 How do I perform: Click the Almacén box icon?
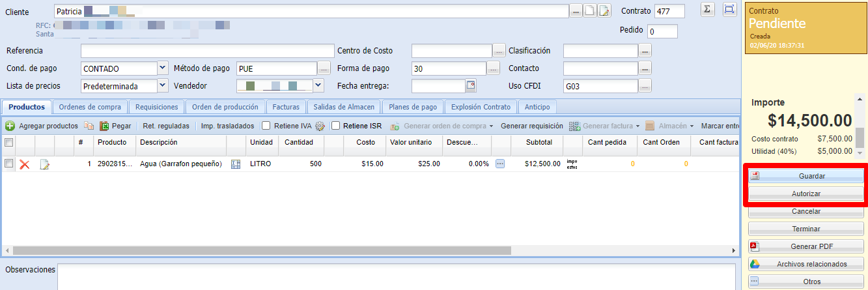pos(650,126)
